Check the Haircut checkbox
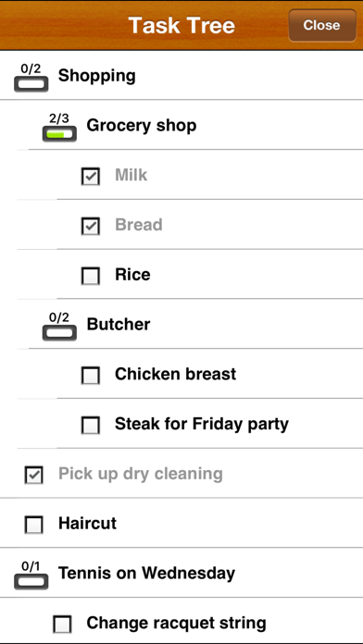Image resolution: width=363 pixels, height=644 pixels. pos(33,525)
